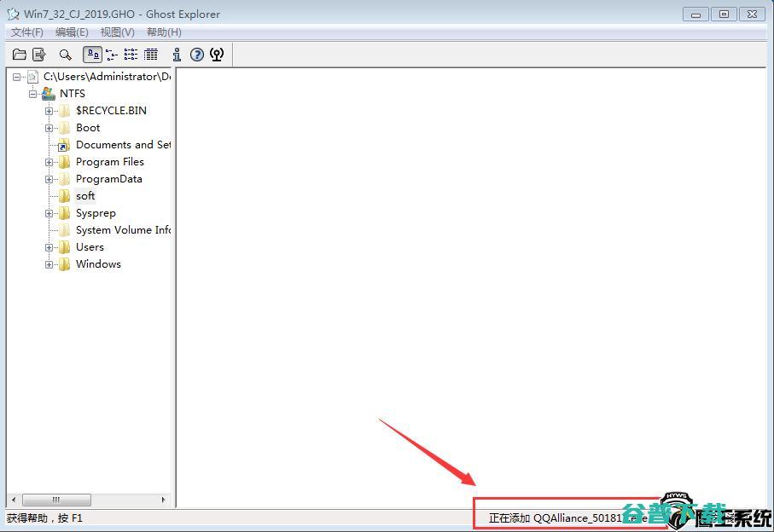Image resolution: width=774 pixels, height=532 pixels.
Task: Show image properties info icon
Action: click(177, 55)
